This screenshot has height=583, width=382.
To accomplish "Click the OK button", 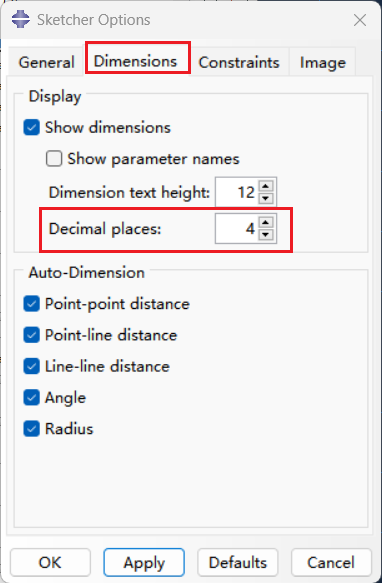I will (50, 562).
